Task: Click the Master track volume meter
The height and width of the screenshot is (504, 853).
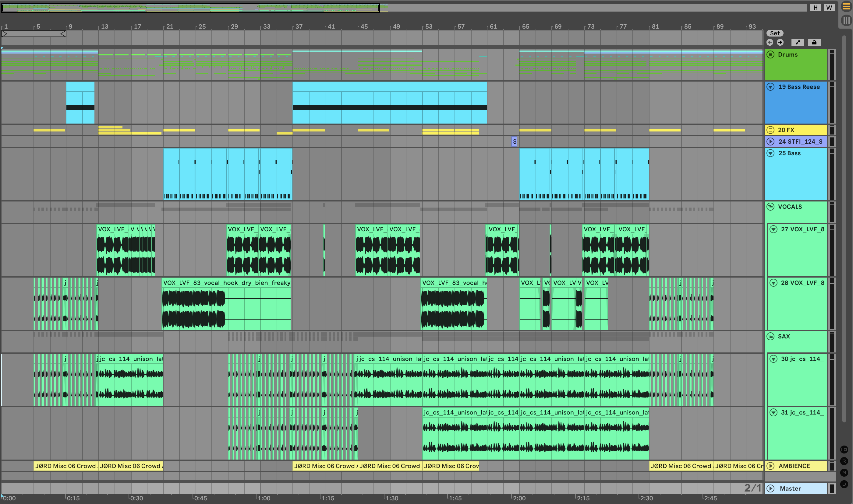Action: pos(832,488)
